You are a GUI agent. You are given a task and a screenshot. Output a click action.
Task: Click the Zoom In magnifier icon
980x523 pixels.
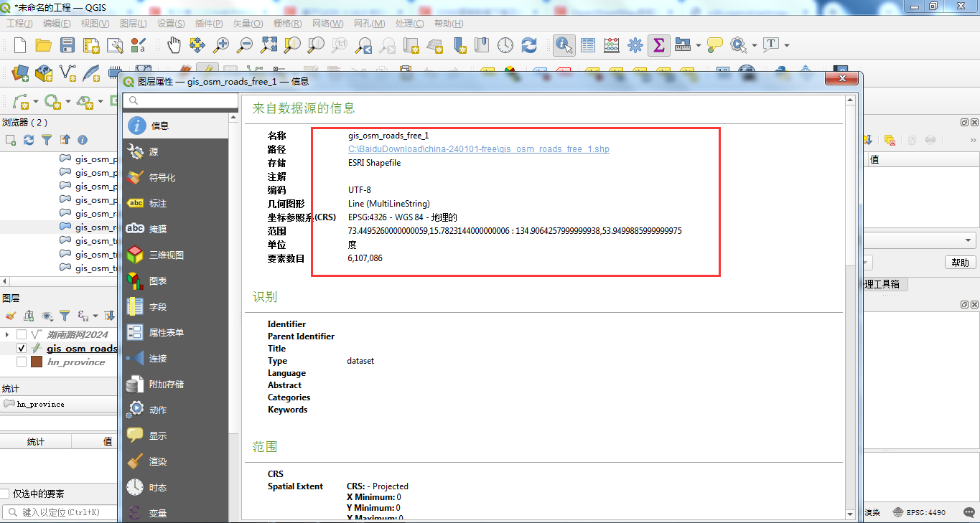tap(221, 45)
